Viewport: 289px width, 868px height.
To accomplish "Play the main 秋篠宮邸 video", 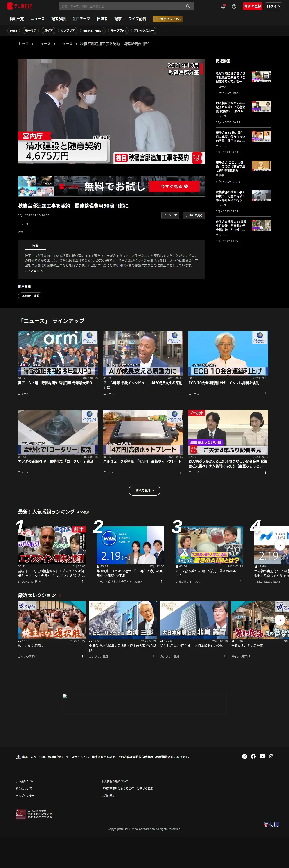I will click(111, 111).
